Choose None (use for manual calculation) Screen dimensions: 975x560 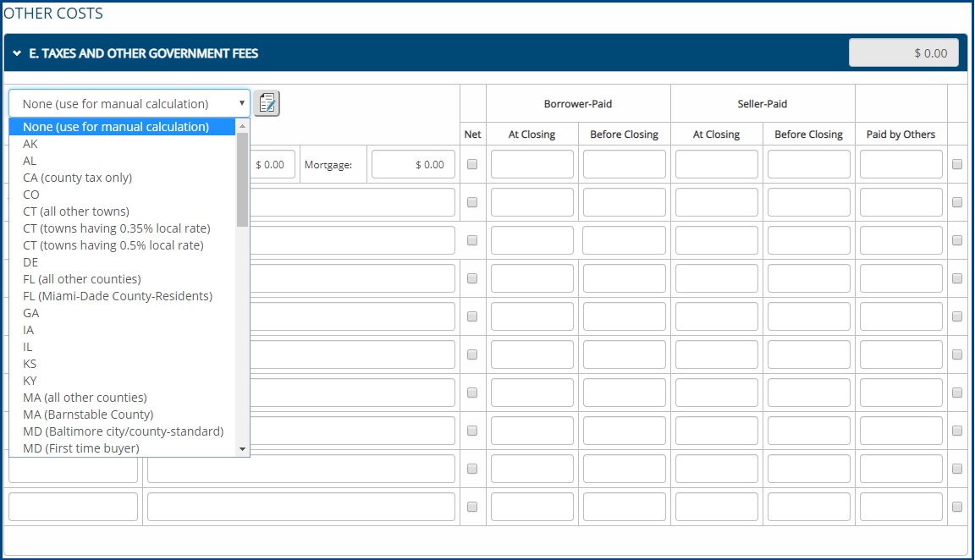pos(116,127)
